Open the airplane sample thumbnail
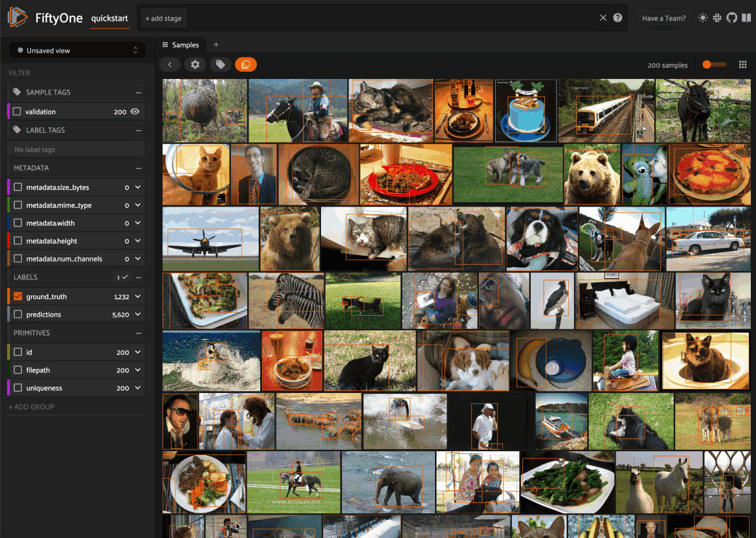This screenshot has width=756, height=538. click(210, 239)
